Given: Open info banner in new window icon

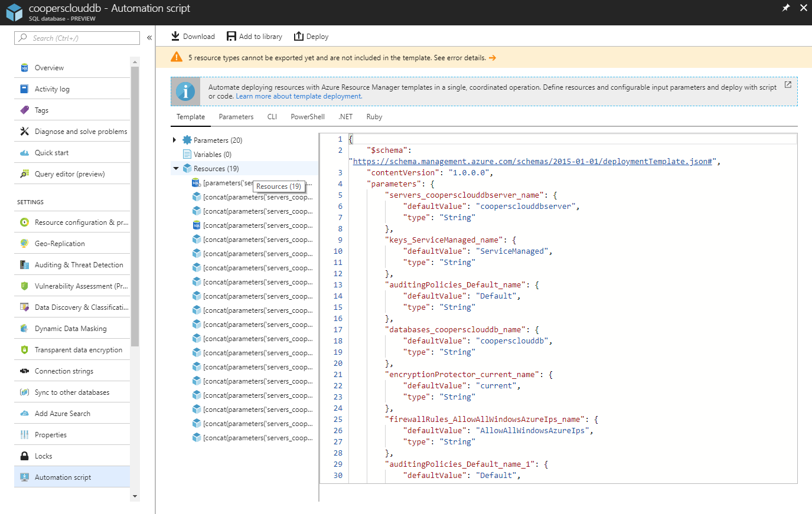Looking at the screenshot, I should coord(788,85).
